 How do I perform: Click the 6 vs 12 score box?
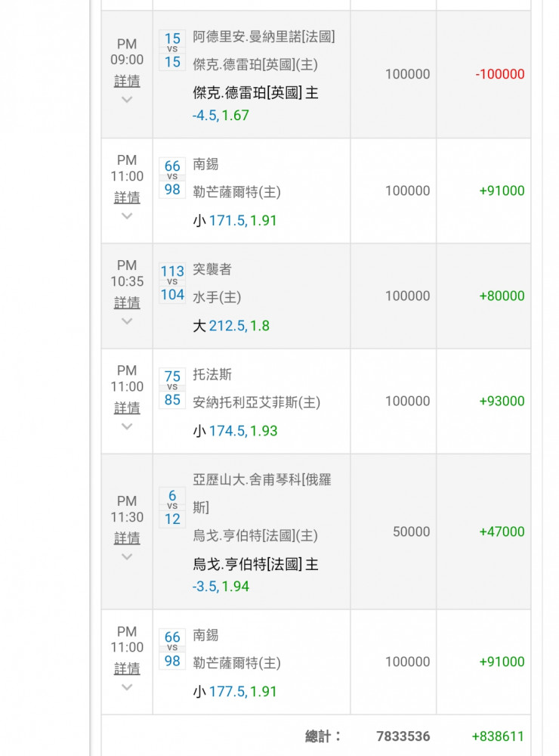(172, 507)
